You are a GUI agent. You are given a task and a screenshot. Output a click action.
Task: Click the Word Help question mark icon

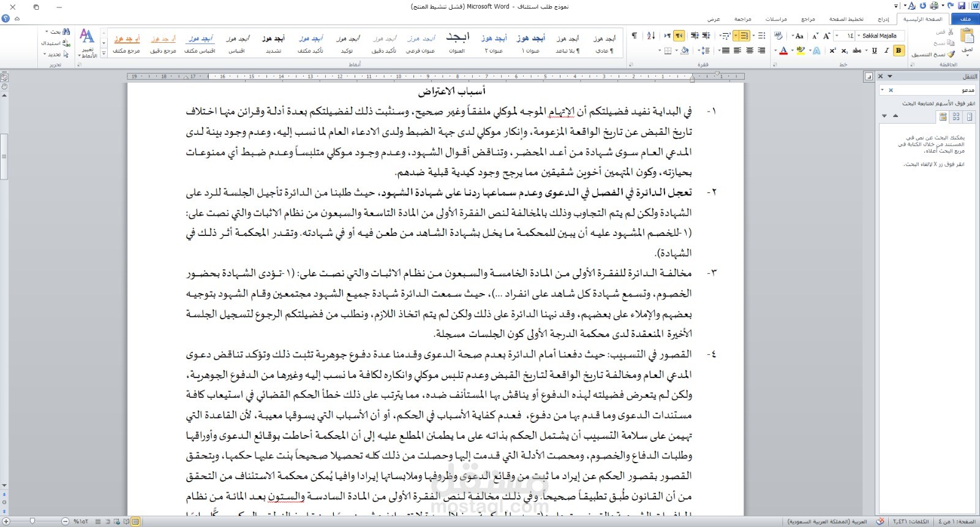tap(6, 19)
